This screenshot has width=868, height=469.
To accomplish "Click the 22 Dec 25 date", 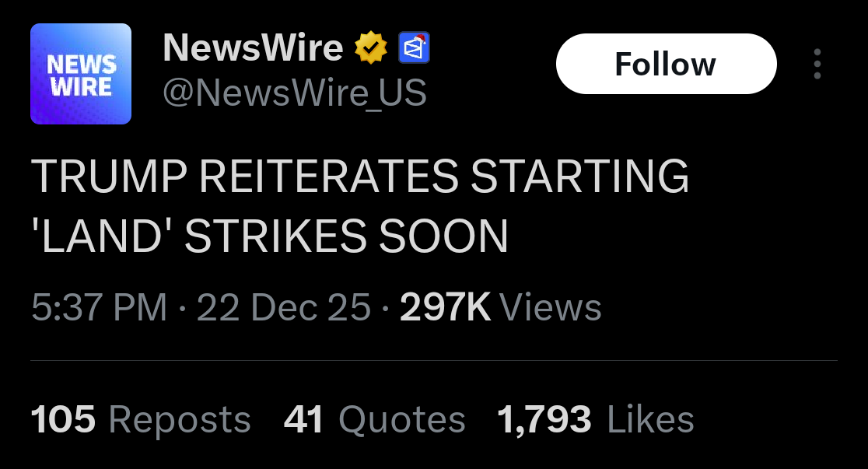I will (x=283, y=307).
